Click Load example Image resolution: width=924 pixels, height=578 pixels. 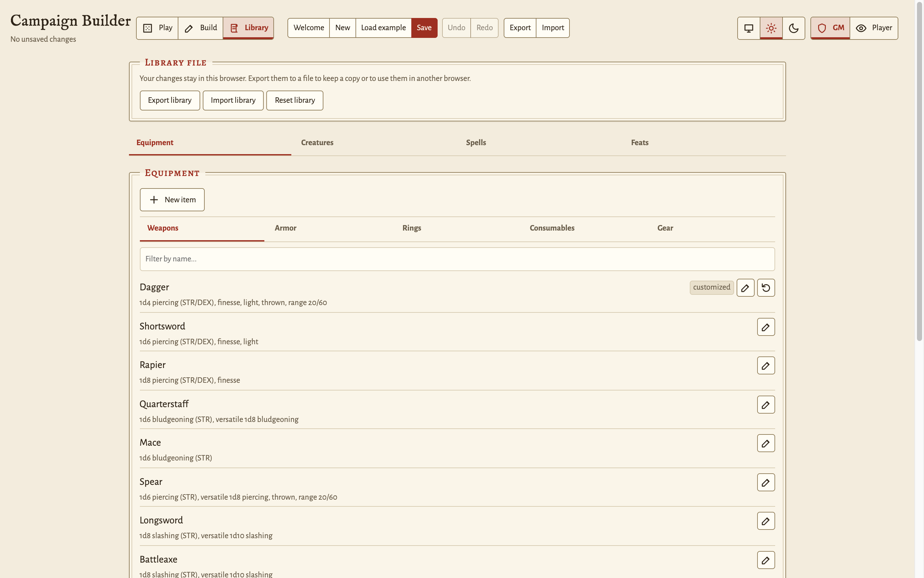[x=383, y=28]
